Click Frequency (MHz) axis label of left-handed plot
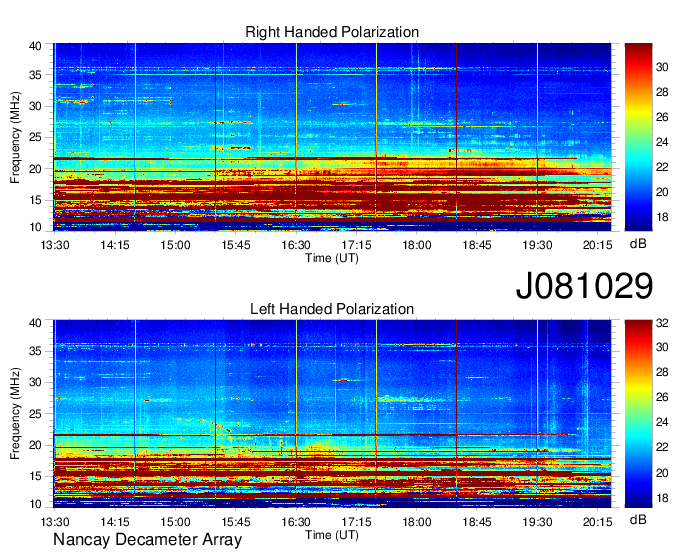This screenshot has height=552, width=680. [x=15, y=414]
